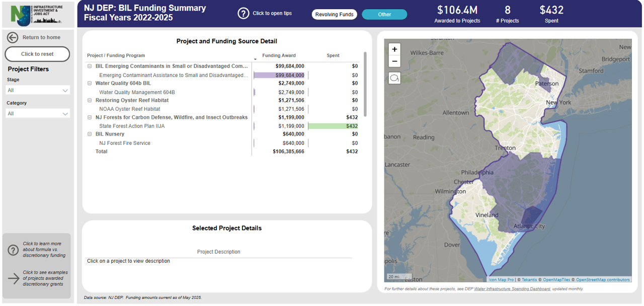Select the NOAA Oyster Reef Habitat row

point(130,109)
